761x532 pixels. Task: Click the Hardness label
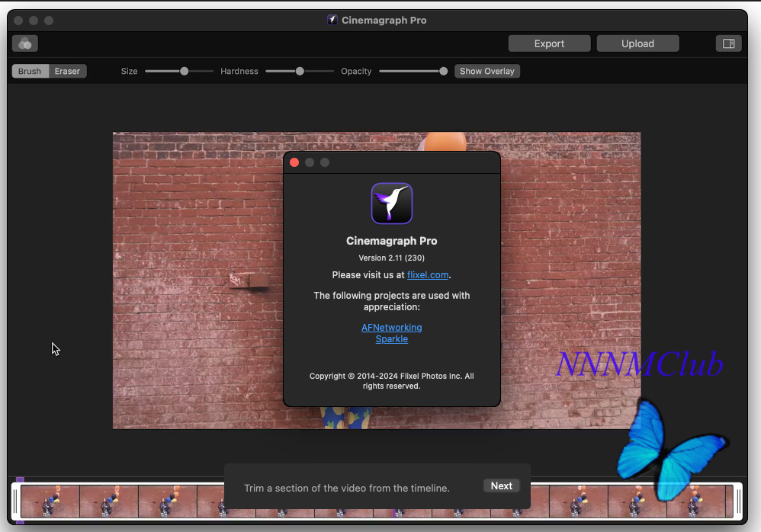click(x=239, y=72)
